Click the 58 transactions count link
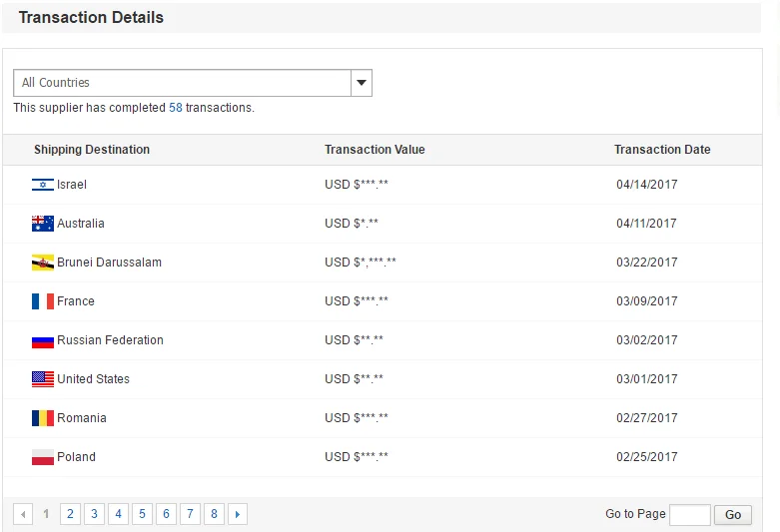 [176, 108]
